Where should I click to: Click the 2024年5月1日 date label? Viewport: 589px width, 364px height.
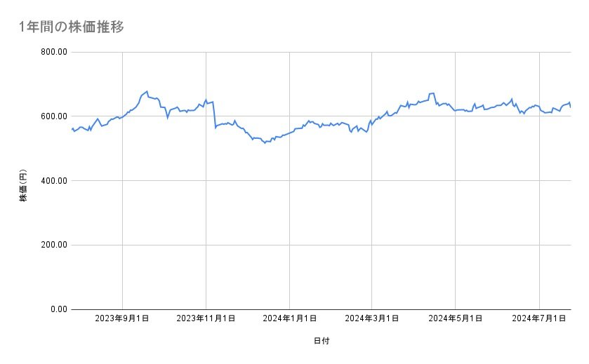point(456,319)
